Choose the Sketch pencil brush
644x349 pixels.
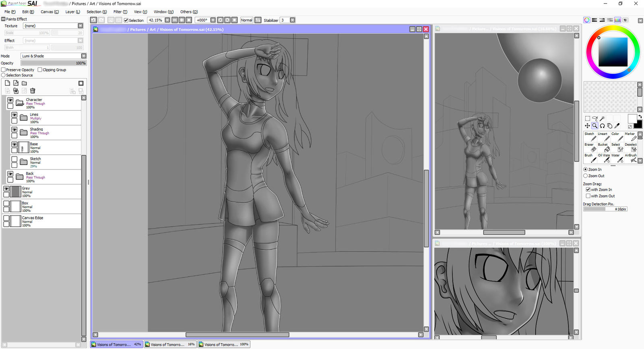pos(590,136)
